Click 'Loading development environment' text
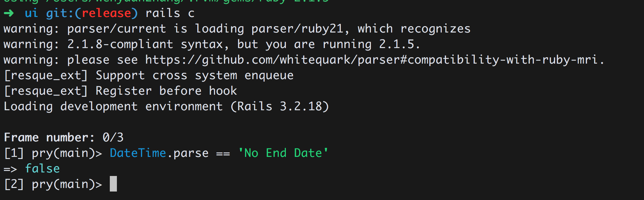The image size is (644, 200). [113, 106]
